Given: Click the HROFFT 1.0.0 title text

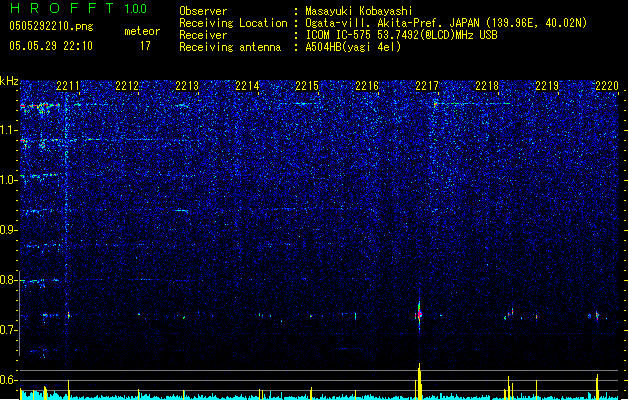Looking at the screenshot, I should 79,8.
